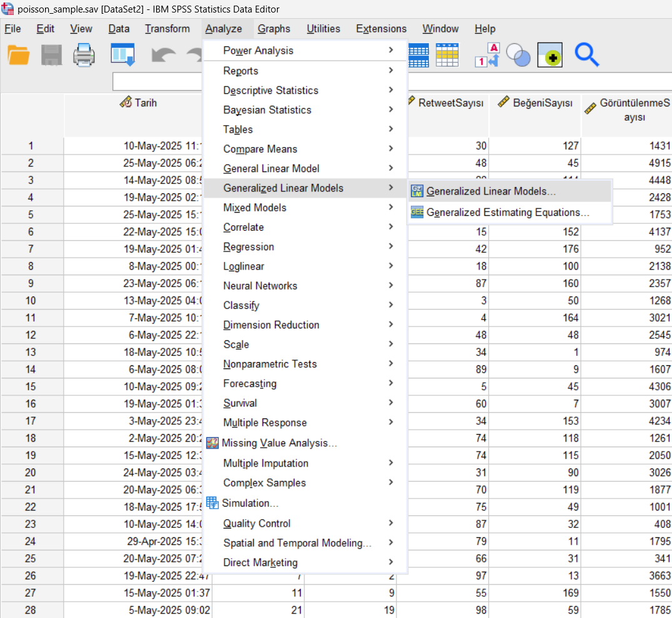Open the Simulation dialog
The image size is (672, 618).
click(x=250, y=503)
